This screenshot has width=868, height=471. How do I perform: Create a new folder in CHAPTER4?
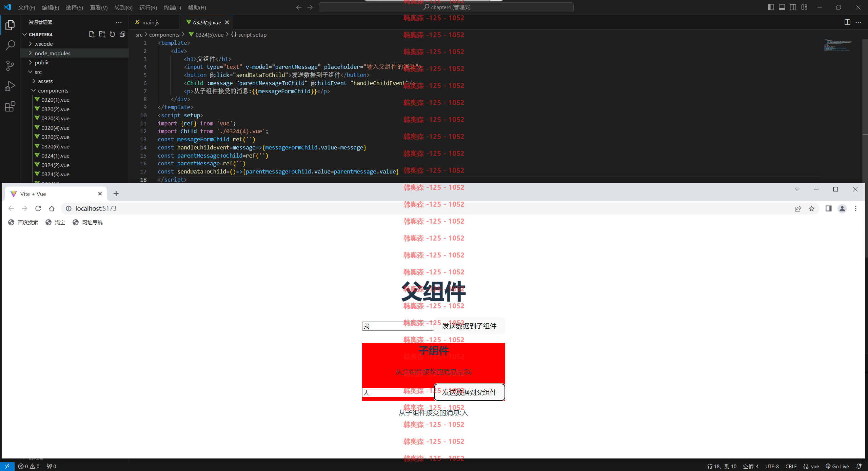[102, 34]
